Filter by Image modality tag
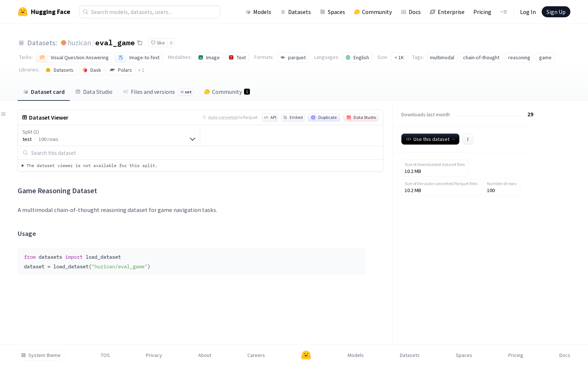Image resolution: width=588 pixels, height=368 pixels. (x=209, y=57)
